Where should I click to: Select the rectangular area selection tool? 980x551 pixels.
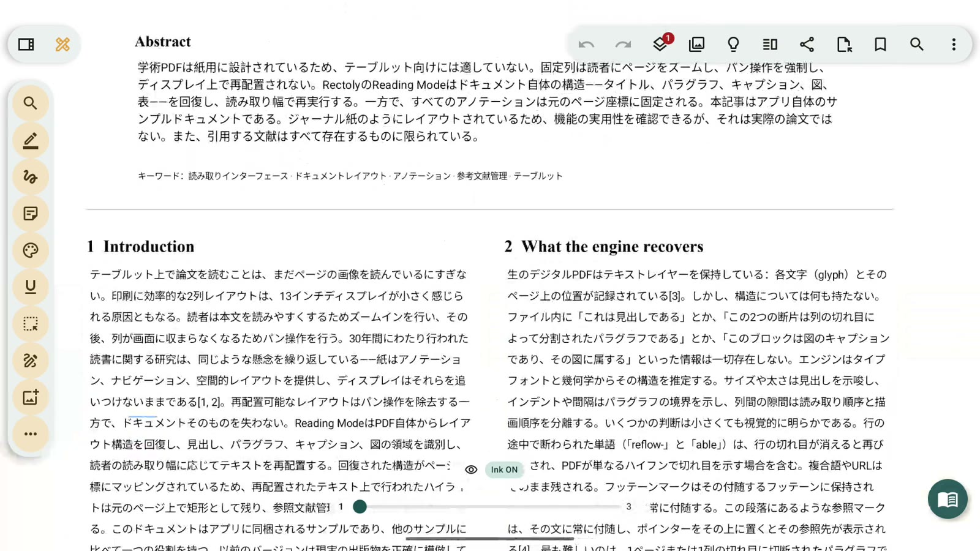31,324
